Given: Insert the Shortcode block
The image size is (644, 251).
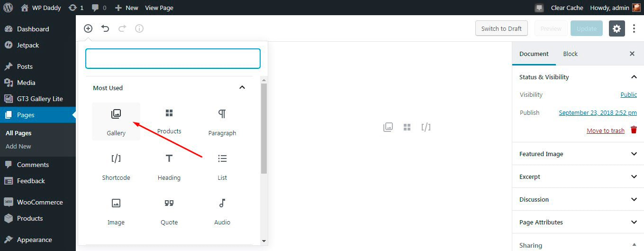Looking at the screenshot, I should [116, 166].
